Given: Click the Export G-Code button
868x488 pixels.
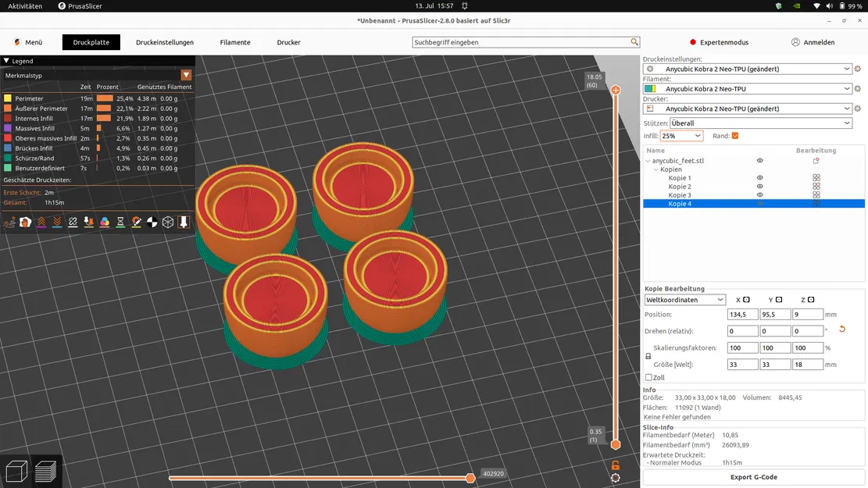Looking at the screenshot, I should click(x=753, y=477).
